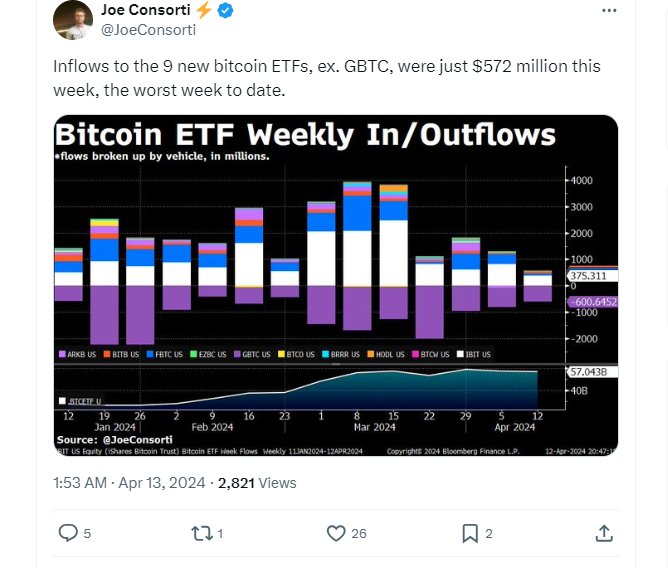This screenshot has width=668, height=568.
Task: Click the HODL US orange legend swatch
Action: tap(371, 354)
